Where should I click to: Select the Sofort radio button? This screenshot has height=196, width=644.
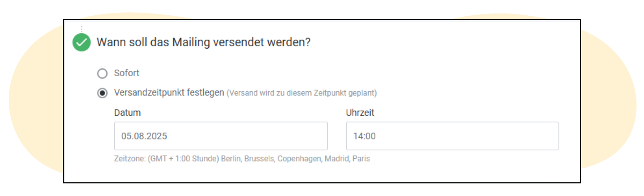102,73
